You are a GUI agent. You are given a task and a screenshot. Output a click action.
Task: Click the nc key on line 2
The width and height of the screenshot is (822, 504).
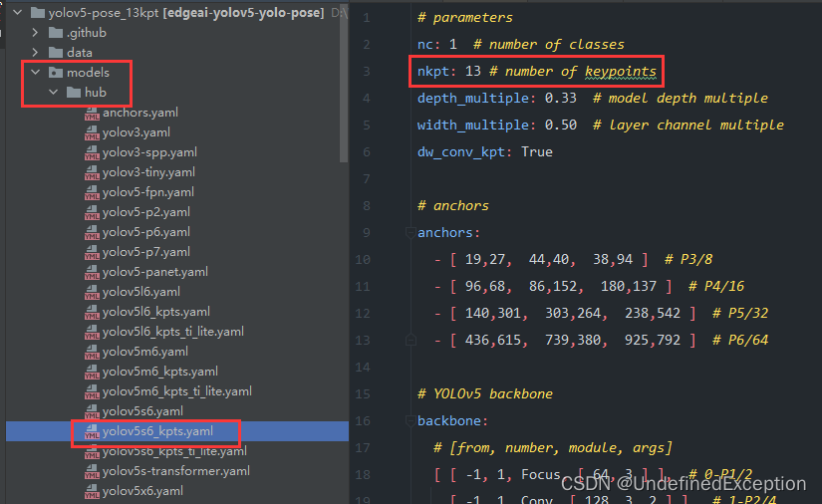425,44
